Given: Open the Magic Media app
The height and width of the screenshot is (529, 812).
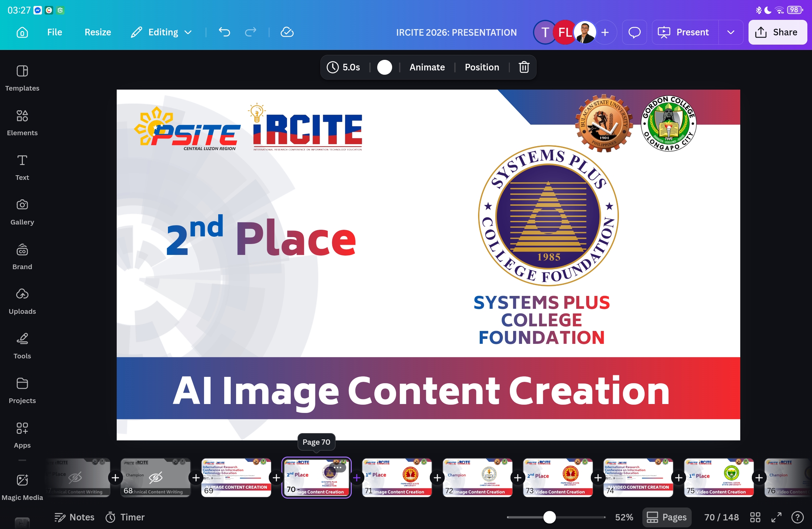Looking at the screenshot, I should tap(22, 487).
